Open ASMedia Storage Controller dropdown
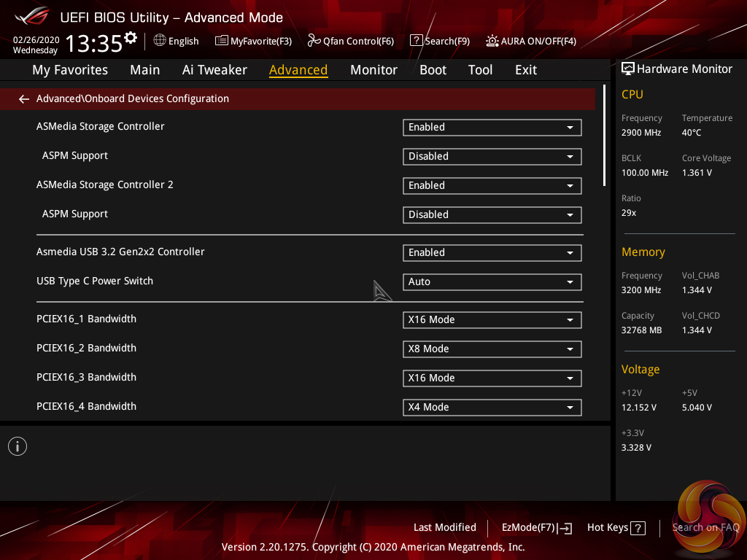 (492, 127)
